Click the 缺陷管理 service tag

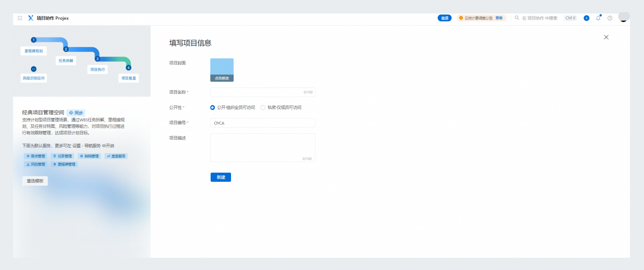click(x=89, y=156)
